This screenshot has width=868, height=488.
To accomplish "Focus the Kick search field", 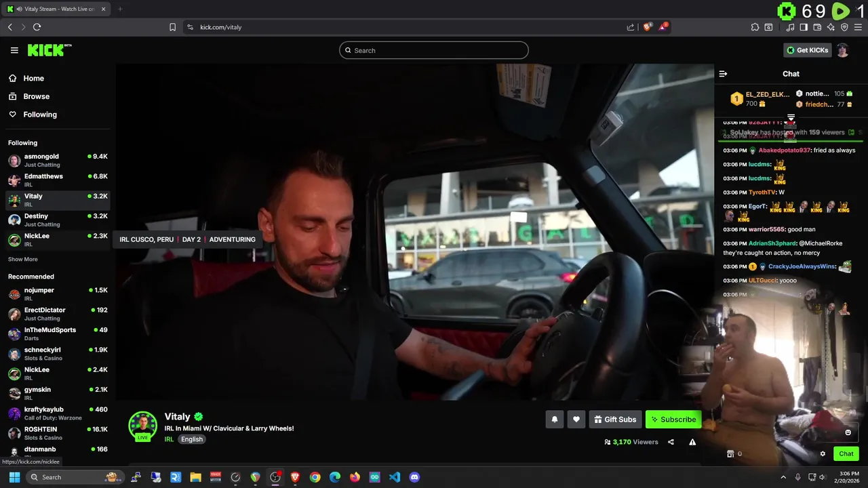I will click(434, 50).
